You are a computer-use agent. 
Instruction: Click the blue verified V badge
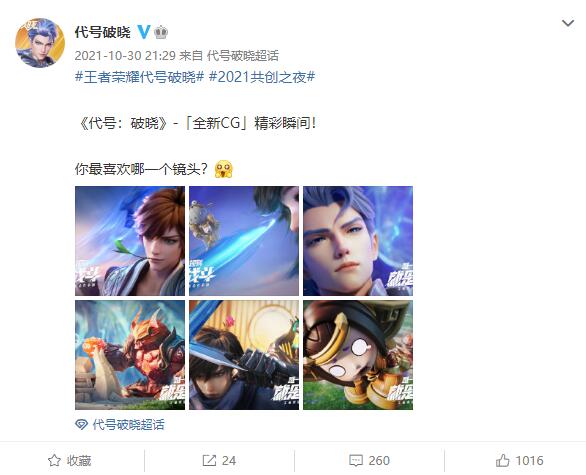tap(144, 32)
